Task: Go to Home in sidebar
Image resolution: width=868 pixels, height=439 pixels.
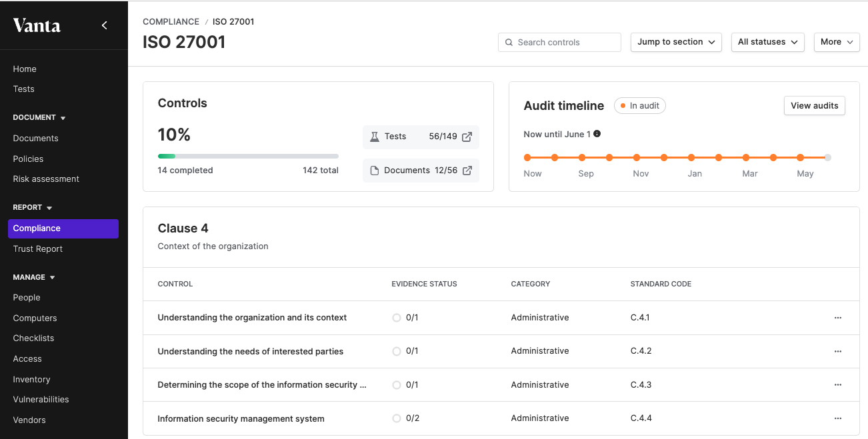Action: 25,69
